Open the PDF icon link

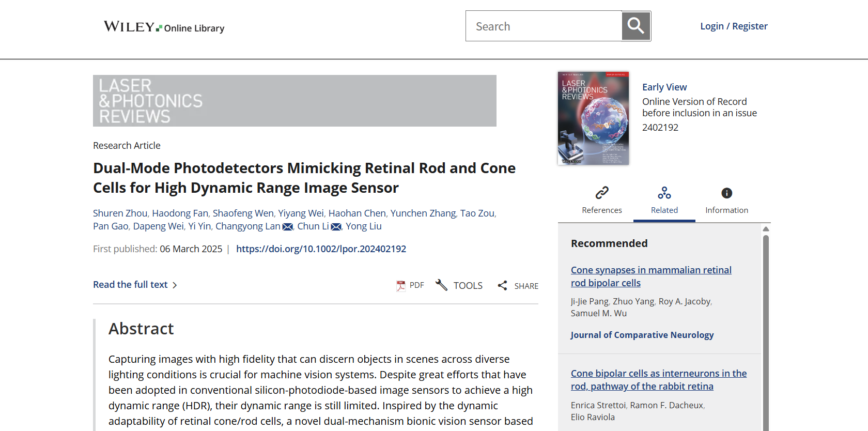click(401, 285)
